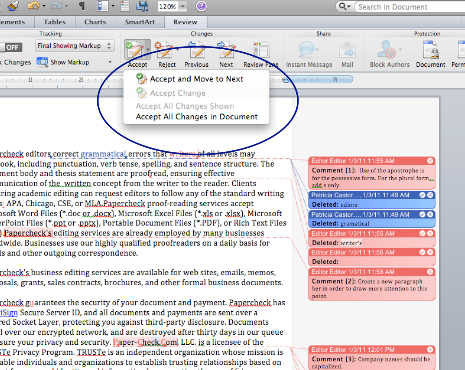Screen dimensions: 465x370
Task: Choose Accept and Move to Next
Action: [196, 79]
